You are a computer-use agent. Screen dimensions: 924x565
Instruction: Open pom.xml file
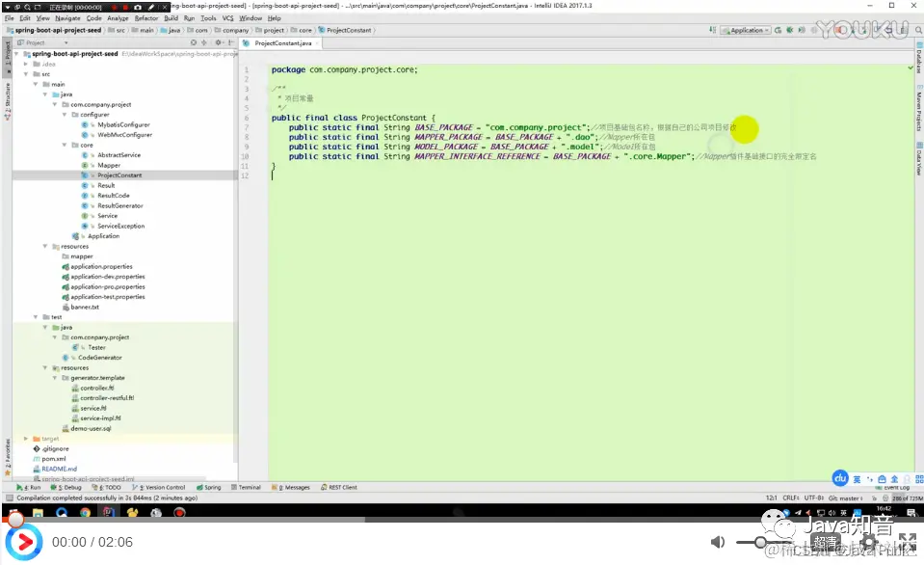click(x=53, y=459)
